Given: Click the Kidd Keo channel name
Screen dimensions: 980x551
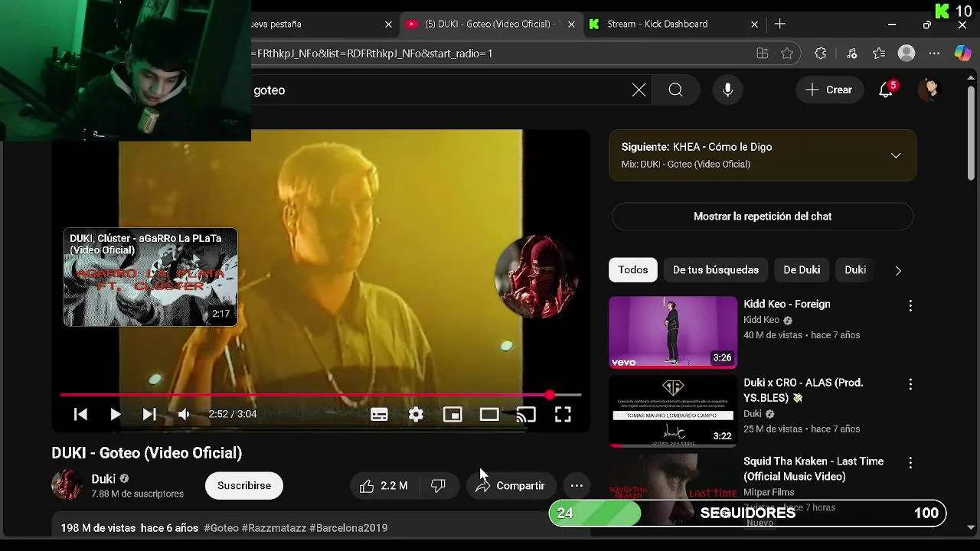Looking at the screenshot, I should point(761,321).
